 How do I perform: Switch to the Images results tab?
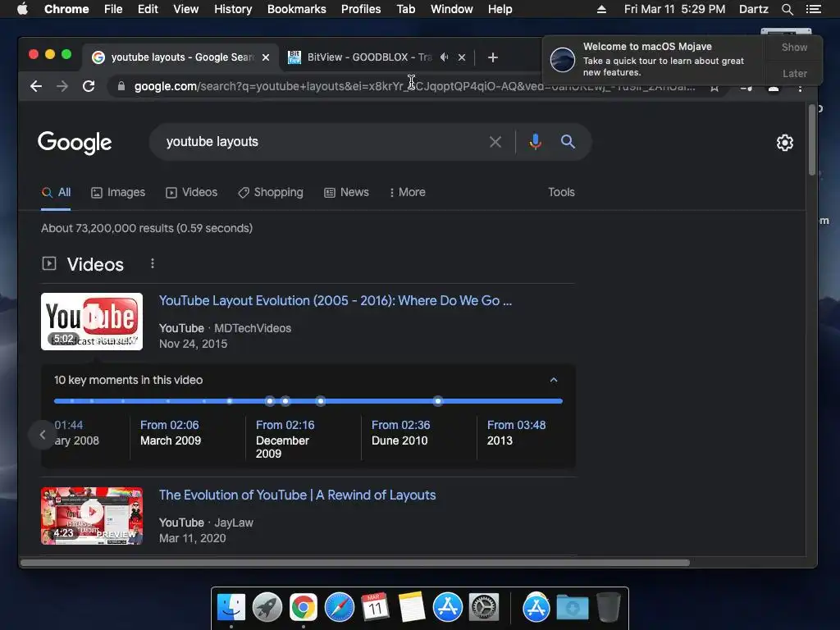tap(118, 192)
